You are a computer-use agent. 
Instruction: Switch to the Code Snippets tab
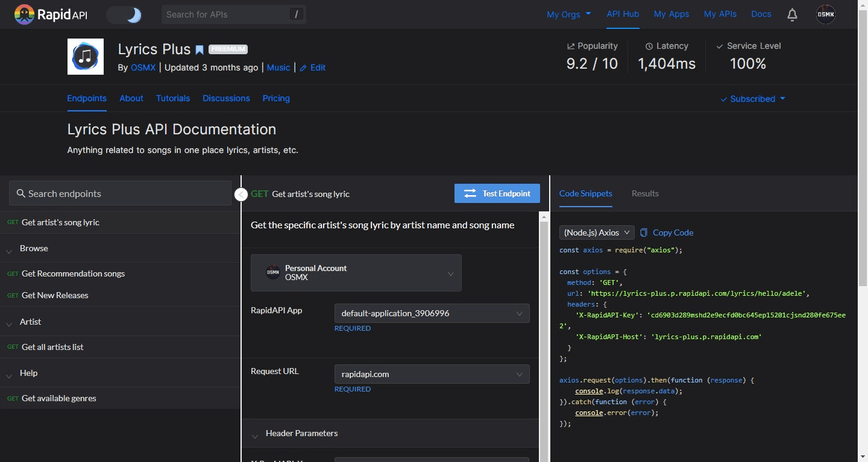click(x=586, y=193)
